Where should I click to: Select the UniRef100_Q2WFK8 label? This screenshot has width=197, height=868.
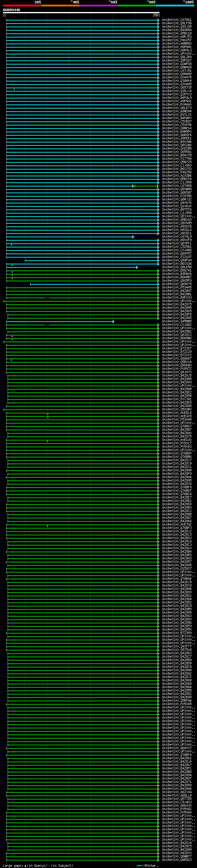(177, 64)
